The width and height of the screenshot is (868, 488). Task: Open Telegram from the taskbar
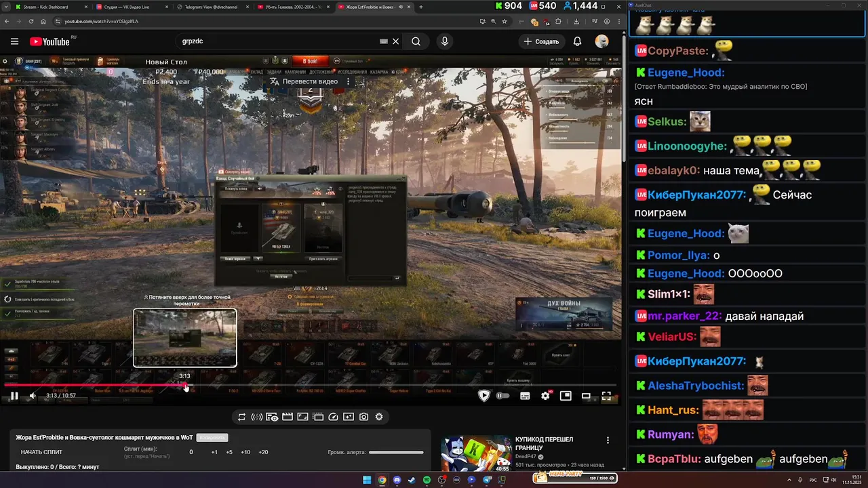coord(487,480)
